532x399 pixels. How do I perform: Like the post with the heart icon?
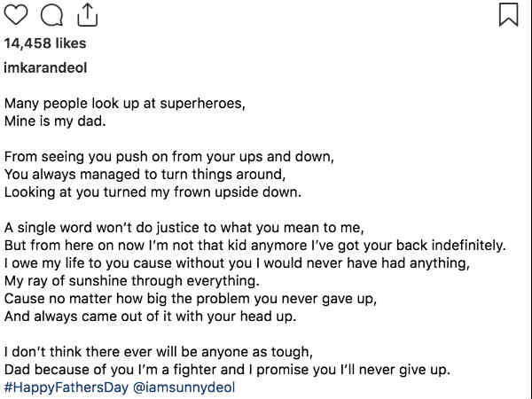point(16,15)
